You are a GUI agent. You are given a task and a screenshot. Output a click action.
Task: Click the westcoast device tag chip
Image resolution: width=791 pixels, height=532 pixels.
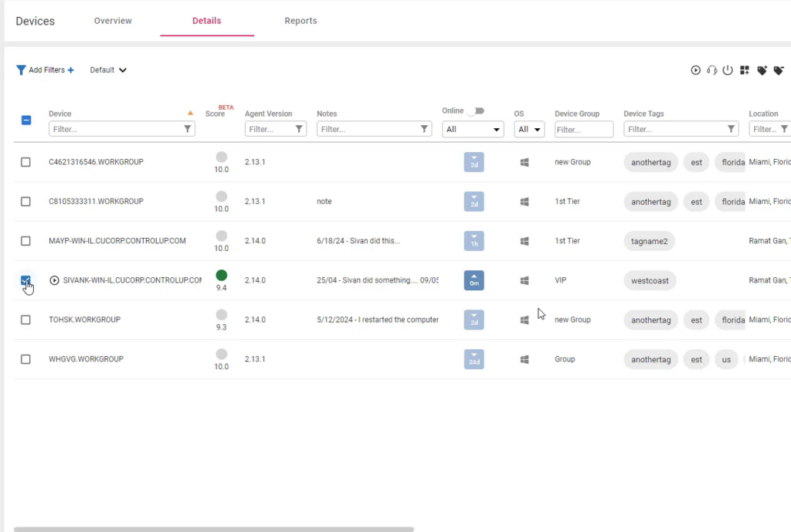click(650, 280)
